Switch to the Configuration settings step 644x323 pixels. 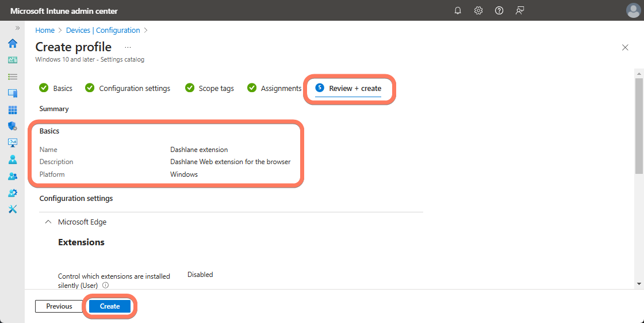(134, 88)
